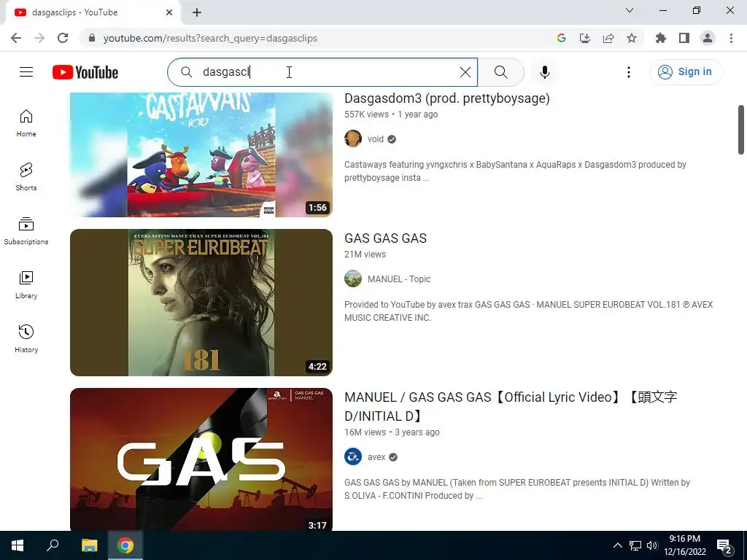Image resolution: width=747 pixels, height=560 pixels.
Task: Open the Castaways video thumbnail
Action: tap(201, 155)
